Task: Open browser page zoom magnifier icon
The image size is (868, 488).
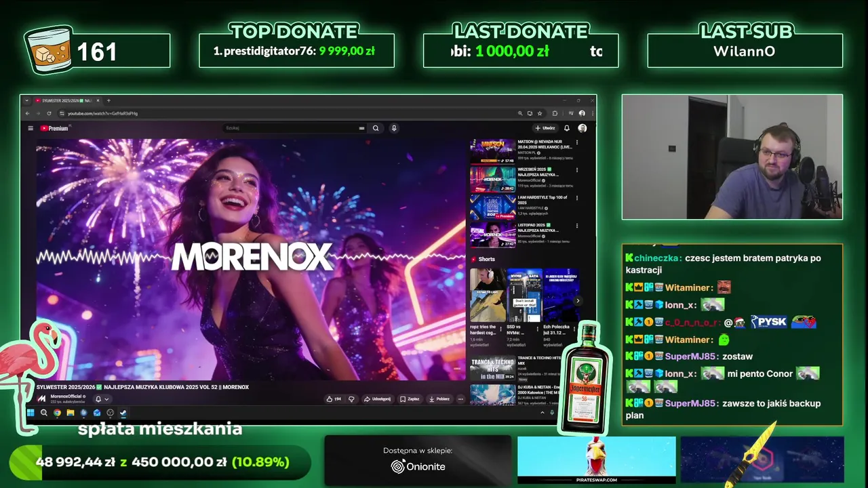Action: [x=520, y=113]
